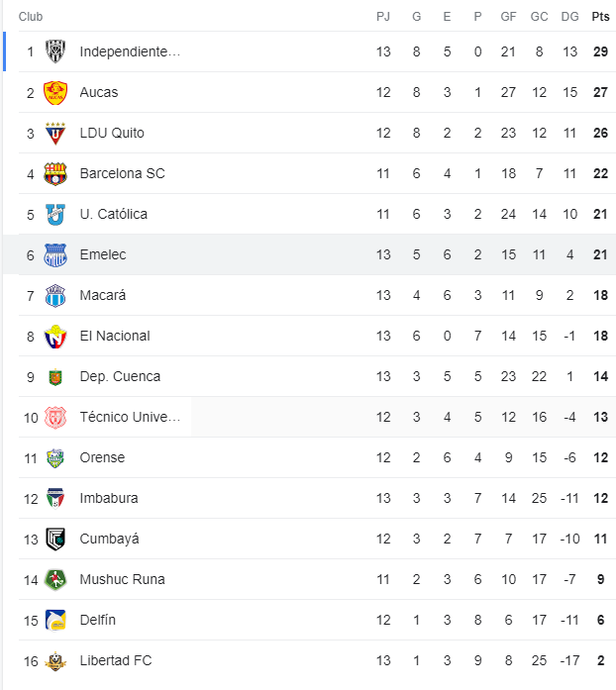Click the Orense club name
This screenshot has width=616, height=690.
point(102,457)
